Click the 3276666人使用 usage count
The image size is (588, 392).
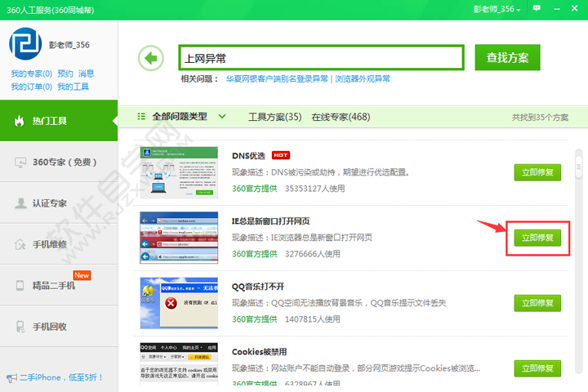(312, 254)
